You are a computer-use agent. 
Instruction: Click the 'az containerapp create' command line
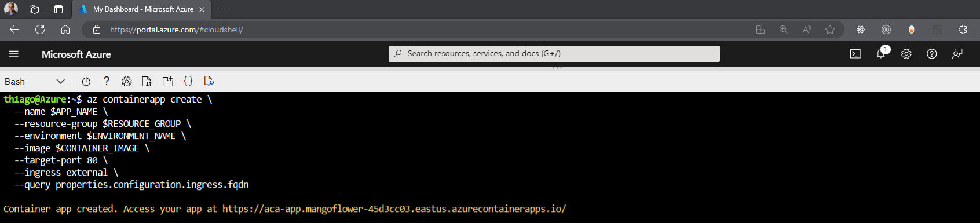(149, 100)
